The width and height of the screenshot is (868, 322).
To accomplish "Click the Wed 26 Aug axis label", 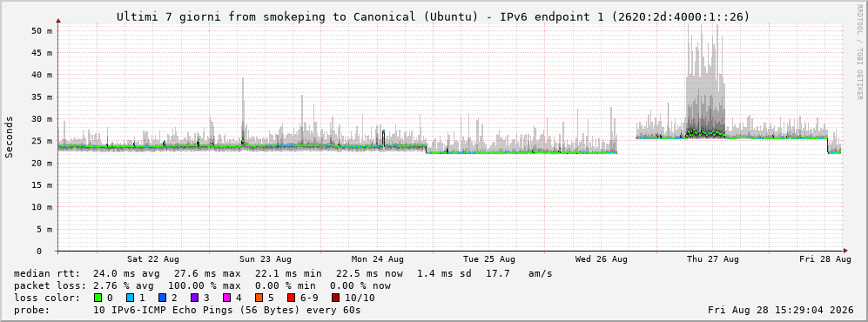I will tap(602, 259).
